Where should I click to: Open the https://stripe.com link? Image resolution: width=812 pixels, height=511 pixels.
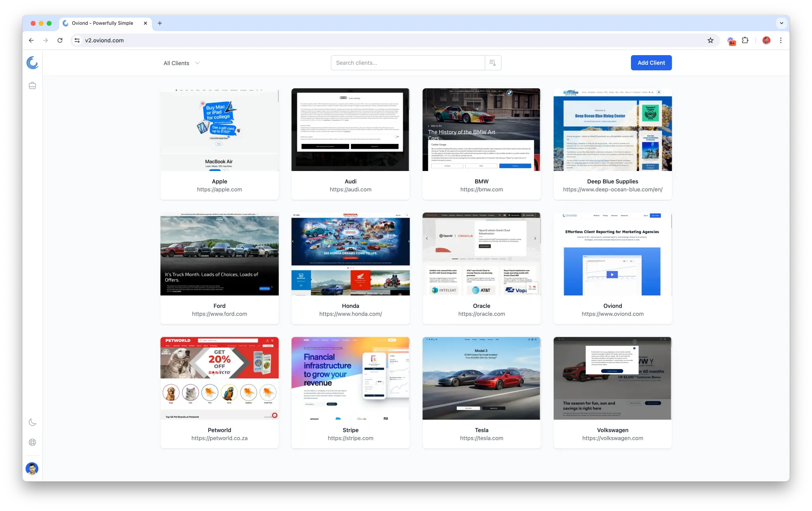pos(350,438)
